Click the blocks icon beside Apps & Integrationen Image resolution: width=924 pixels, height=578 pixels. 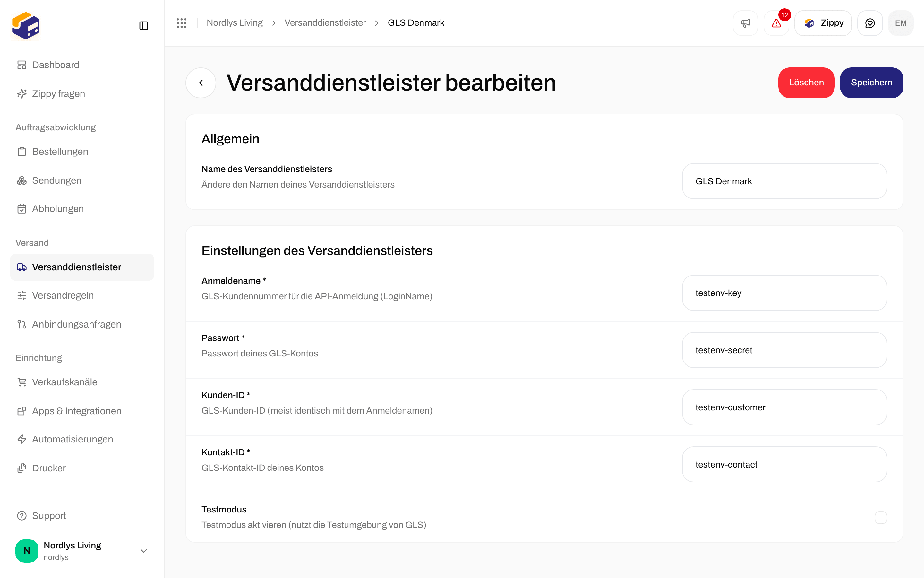[x=22, y=411]
